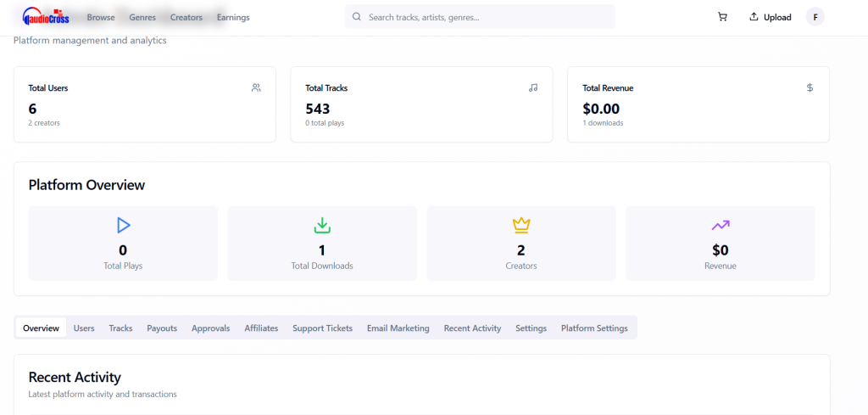Click the green Total Downloads icon
The width and height of the screenshot is (868, 415).
pos(322,225)
